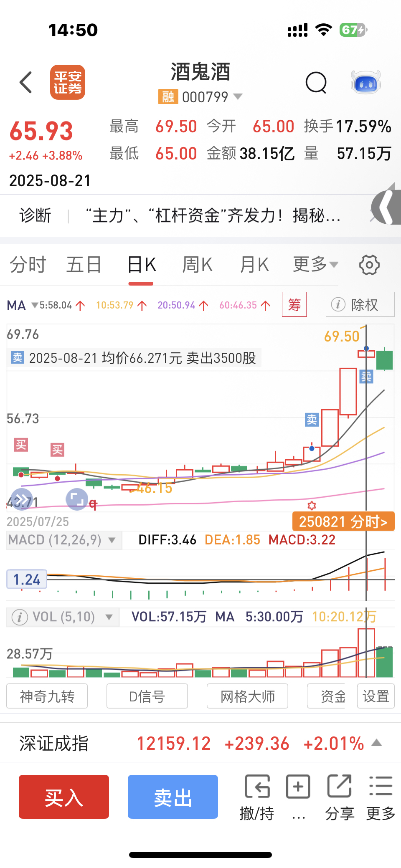Viewport: 401px width, 868px height.
Task: Tap the left 买 marker on chart
Action: tap(21, 445)
